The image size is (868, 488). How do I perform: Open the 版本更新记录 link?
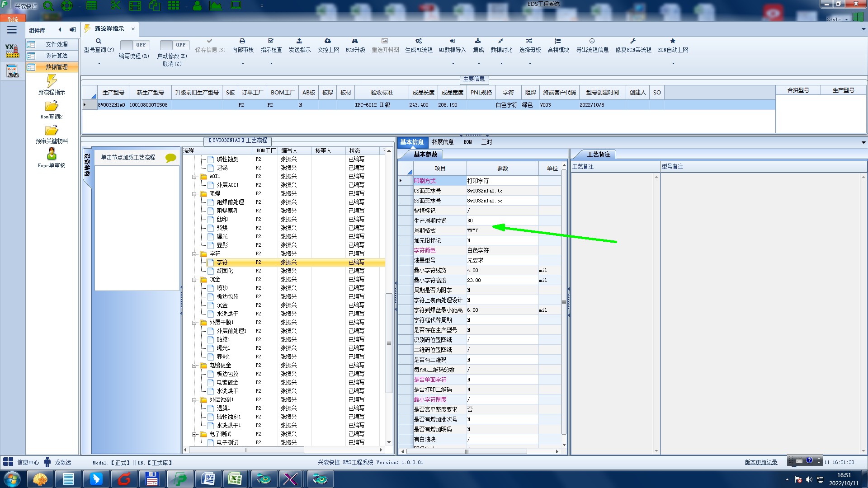tap(761, 462)
